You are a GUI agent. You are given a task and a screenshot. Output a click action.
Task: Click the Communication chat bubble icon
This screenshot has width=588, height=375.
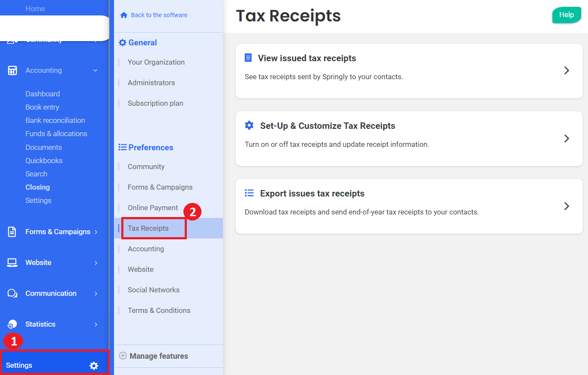coord(12,294)
